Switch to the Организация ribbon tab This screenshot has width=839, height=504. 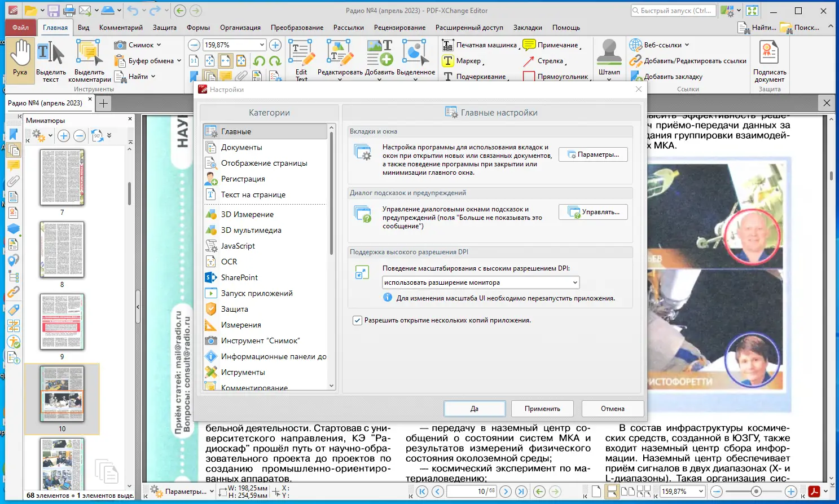(x=240, y=28)
